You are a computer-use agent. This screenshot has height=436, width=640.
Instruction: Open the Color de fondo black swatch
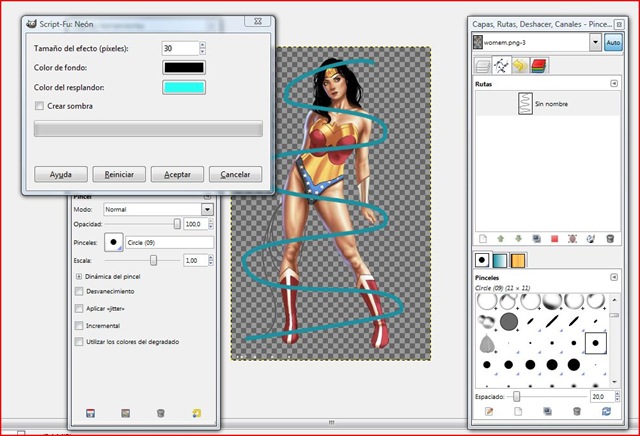pos(184,67)
